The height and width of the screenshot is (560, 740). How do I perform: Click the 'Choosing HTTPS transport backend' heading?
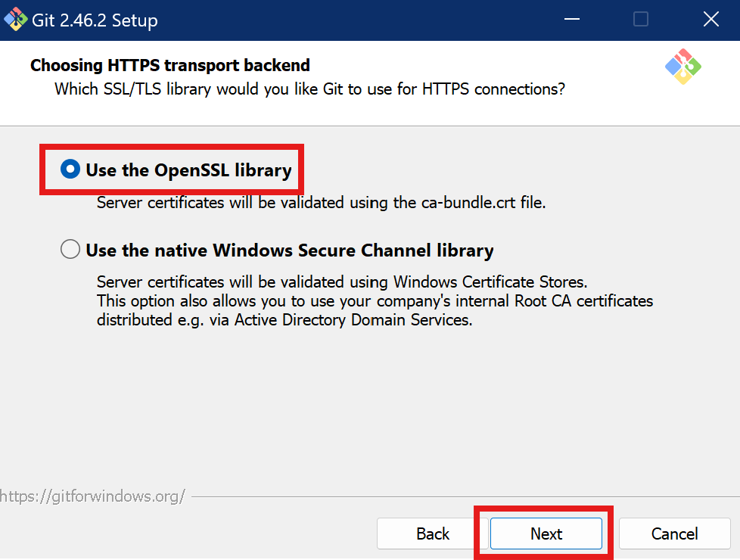(x=170, y=65)
